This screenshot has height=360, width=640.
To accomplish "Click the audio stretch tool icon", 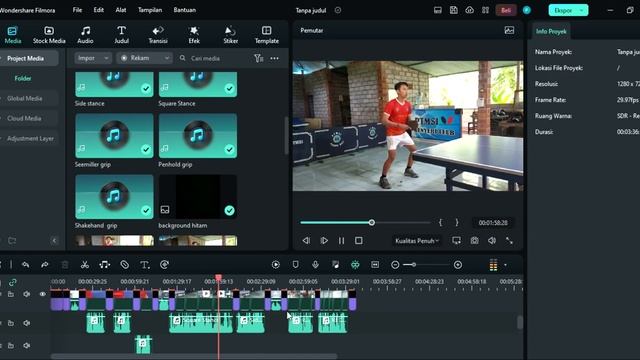I will click(104, 265).
